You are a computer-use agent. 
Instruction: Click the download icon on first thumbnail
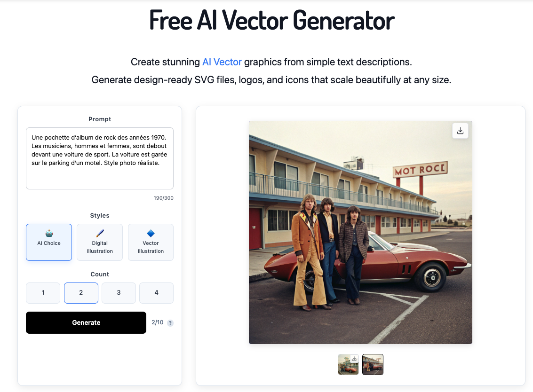pos(354,359)
